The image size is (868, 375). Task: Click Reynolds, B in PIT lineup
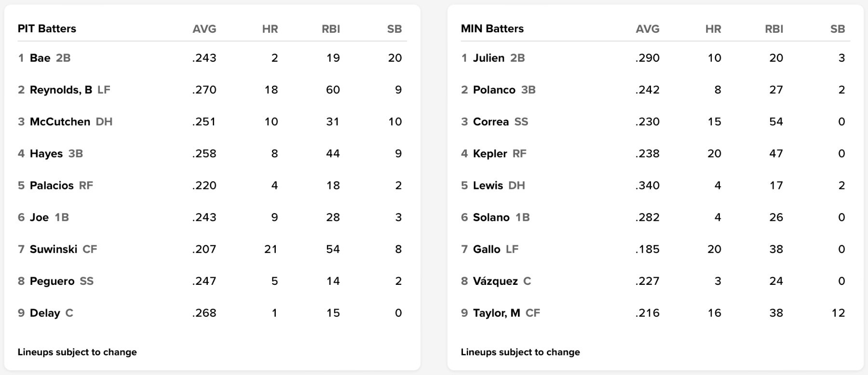point(61,90)
